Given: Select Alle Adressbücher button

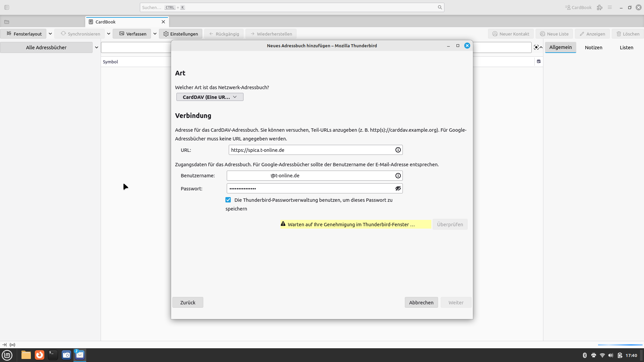Looking at the screenshot, I should pos(46,48).
